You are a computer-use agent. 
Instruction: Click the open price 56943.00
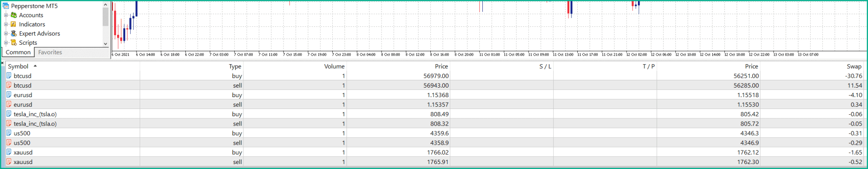tap(436, 85)
